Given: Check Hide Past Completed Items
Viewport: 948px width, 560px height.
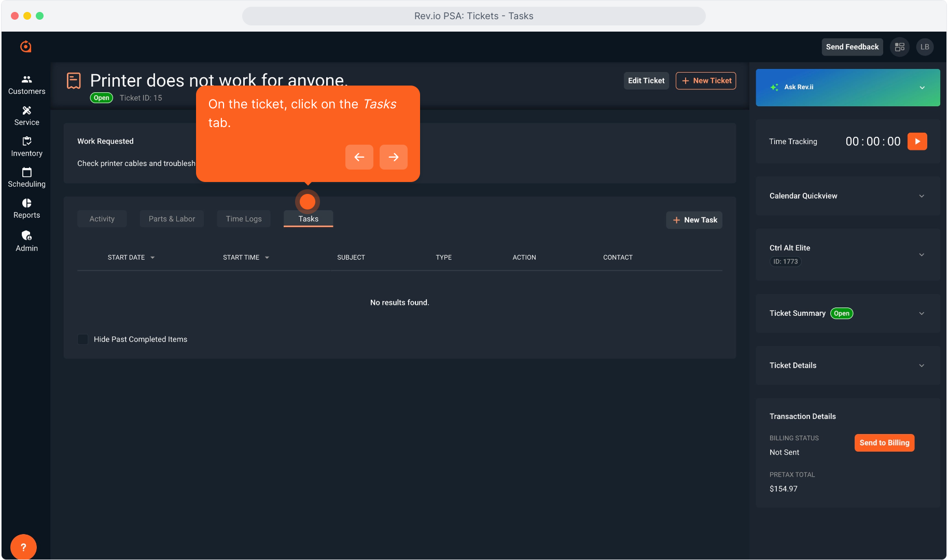Looking at the screenshot, I should (x=82, y=339).
